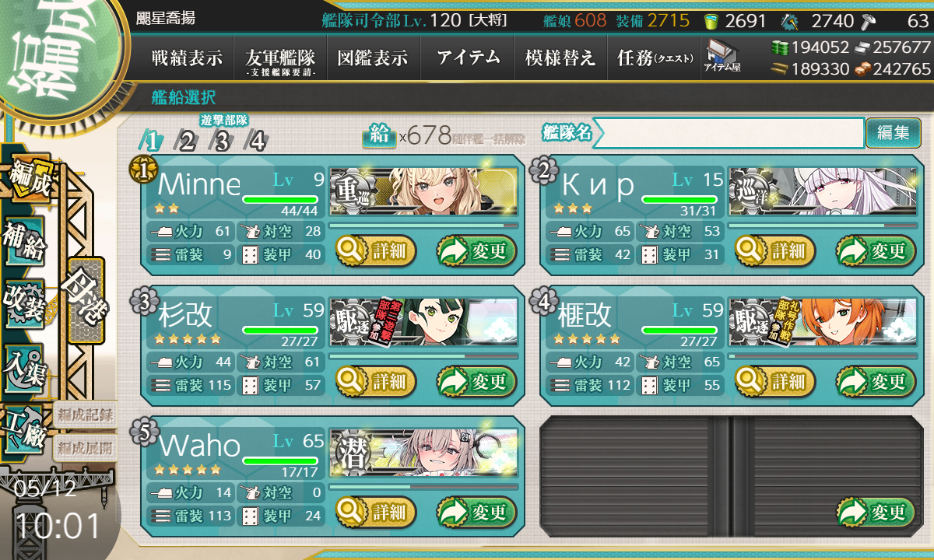
Task: Click 変更 on the empty sixth slot
Action: (x=876, y=512)
